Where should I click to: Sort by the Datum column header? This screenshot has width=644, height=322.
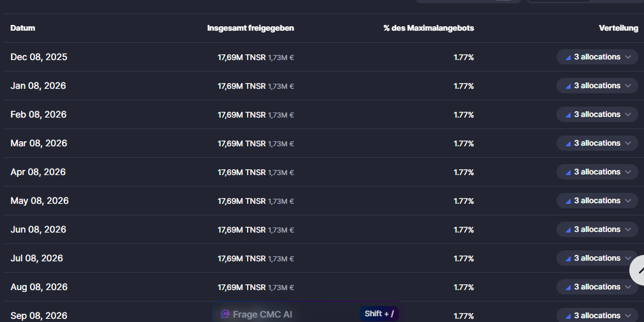click(23, 29)
